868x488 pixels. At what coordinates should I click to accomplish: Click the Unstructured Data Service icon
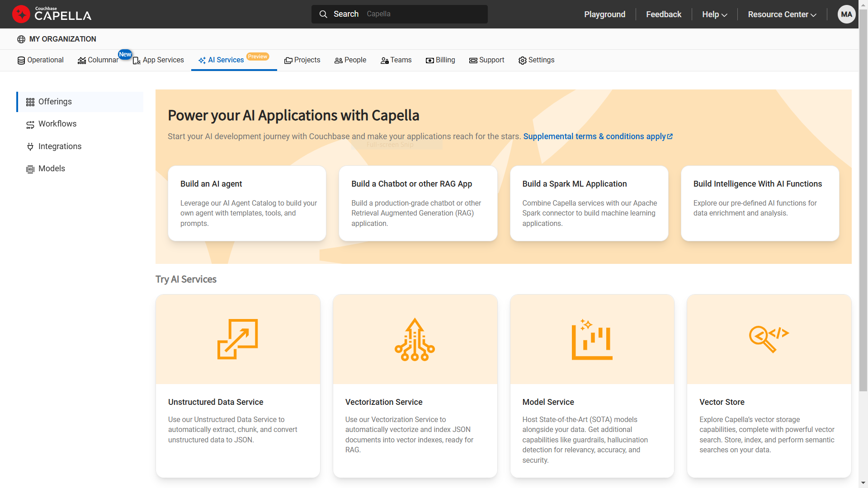[x=238, y=339]
